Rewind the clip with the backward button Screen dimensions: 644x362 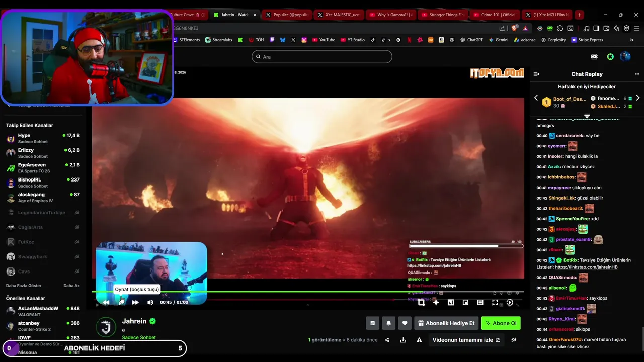(106, 302)
